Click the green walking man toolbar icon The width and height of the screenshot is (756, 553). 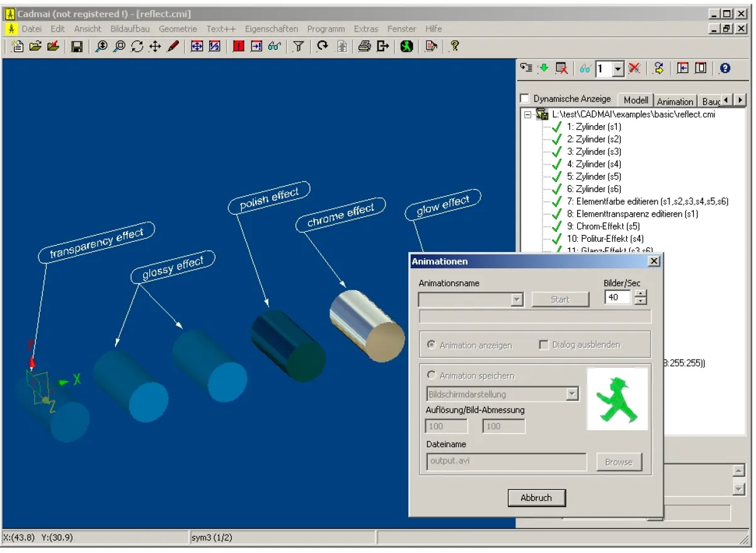pyautogui.click(x=407, y=47)
